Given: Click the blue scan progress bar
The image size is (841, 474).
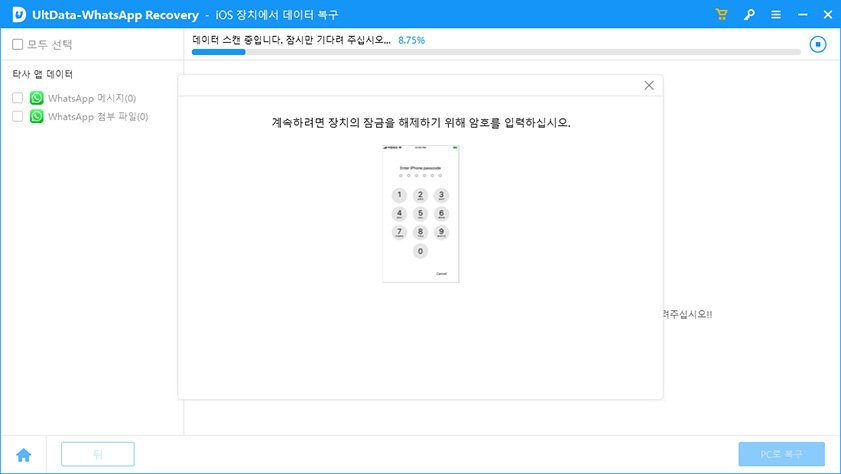Looking at the screenshot, I should click(495, 52).
